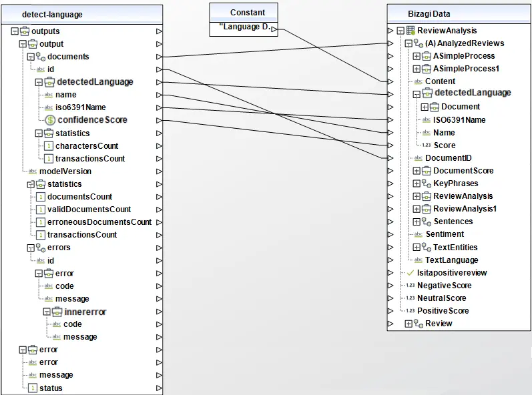This screenshot has width=532, height=395.
Task: Click the documents collection icon
Action: coord(41,57)
